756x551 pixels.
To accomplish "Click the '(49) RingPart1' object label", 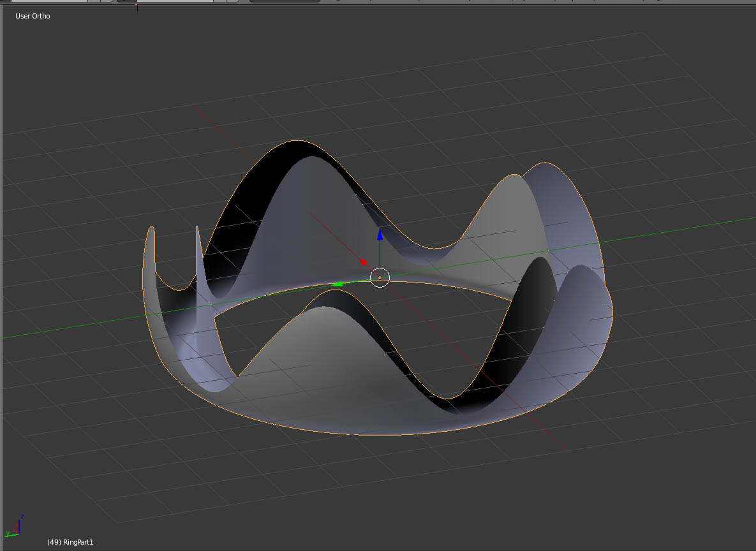I will coord(70,542).
